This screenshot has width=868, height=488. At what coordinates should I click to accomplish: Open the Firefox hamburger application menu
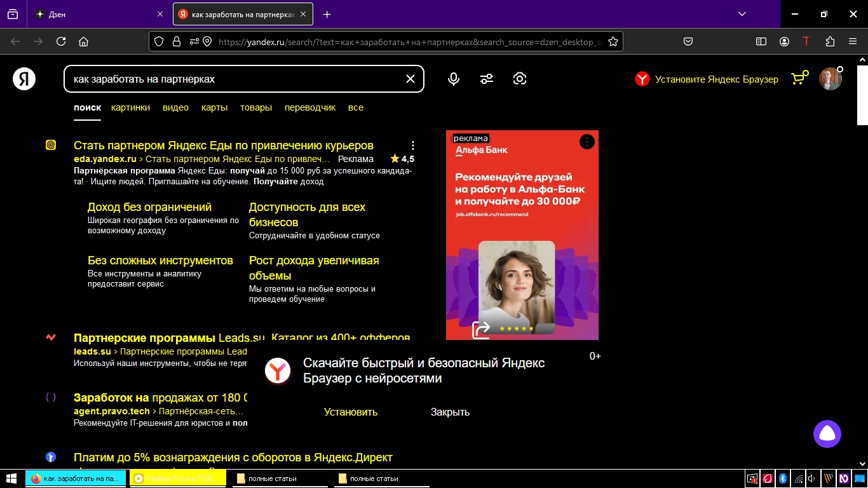coord(853,41)
